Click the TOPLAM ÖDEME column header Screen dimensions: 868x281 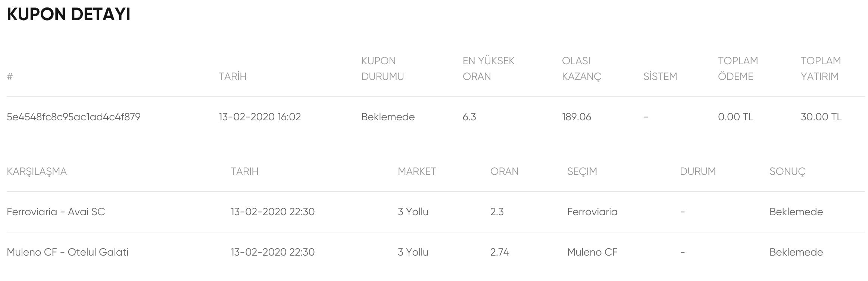tap(738, 68)
